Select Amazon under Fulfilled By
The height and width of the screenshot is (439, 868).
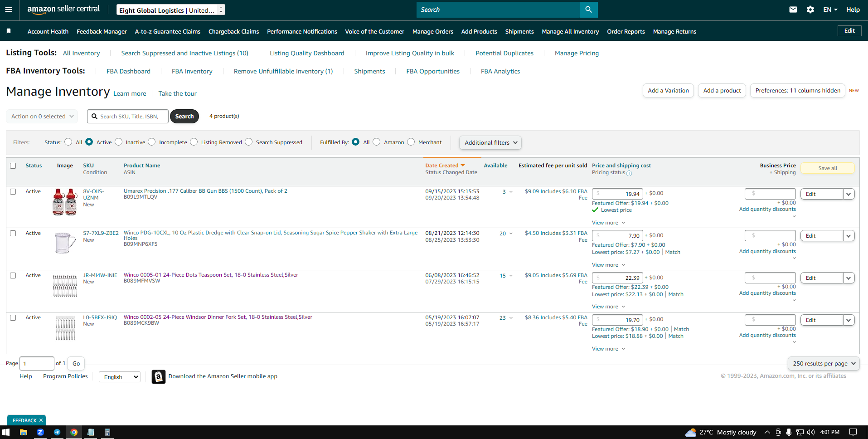(x=377, y=142)
